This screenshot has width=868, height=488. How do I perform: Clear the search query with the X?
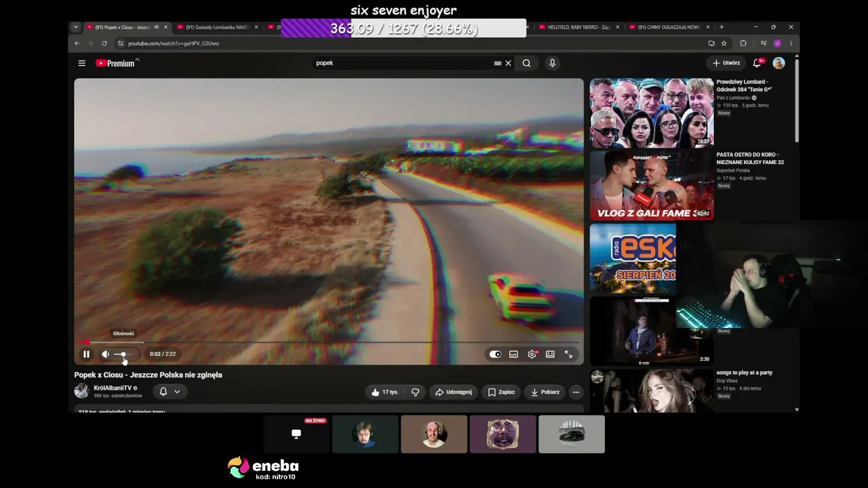(x=508, y=63)
